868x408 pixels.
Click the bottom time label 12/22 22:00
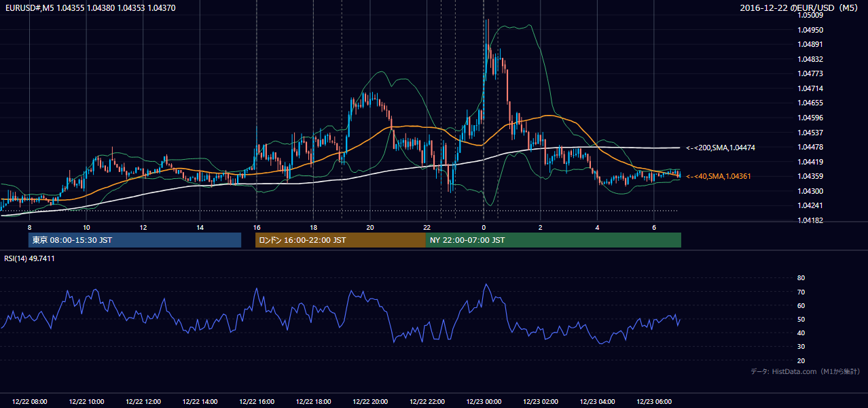(x=427, y=402)
